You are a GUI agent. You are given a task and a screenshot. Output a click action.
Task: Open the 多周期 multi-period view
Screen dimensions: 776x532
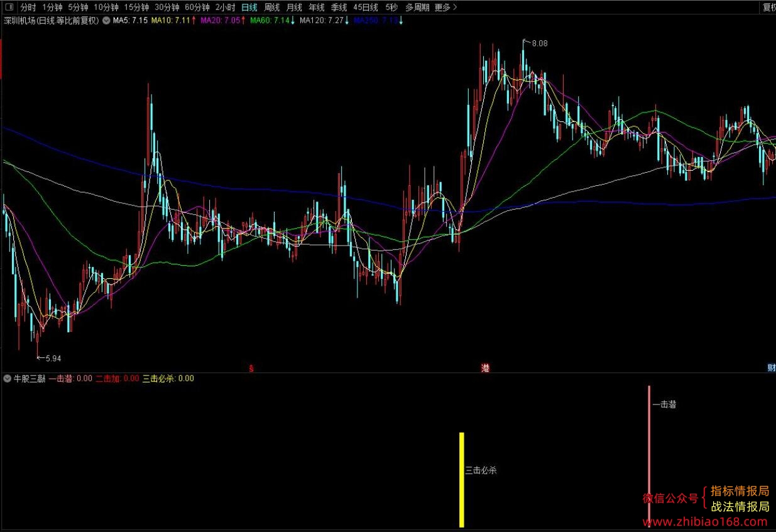(x=417, y=8)
